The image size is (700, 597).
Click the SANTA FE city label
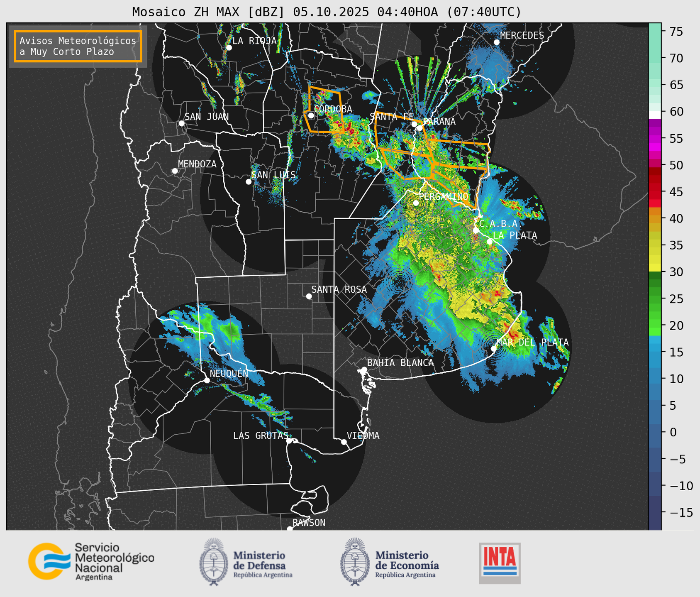pos(392,117)
